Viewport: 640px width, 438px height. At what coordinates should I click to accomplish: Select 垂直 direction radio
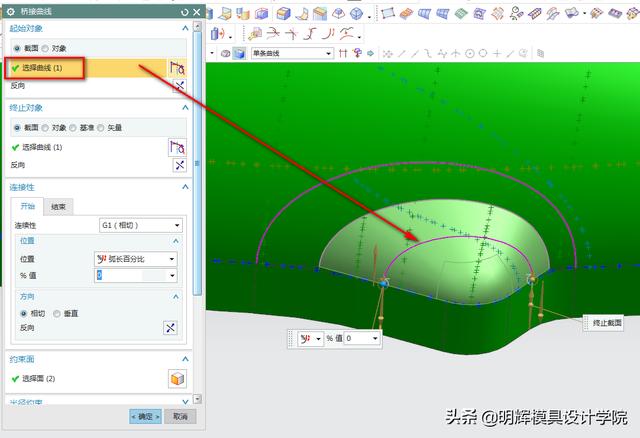(x=57, y=313)
